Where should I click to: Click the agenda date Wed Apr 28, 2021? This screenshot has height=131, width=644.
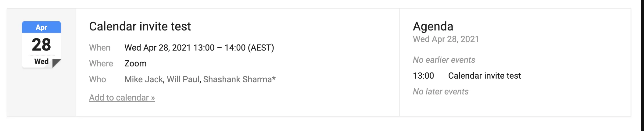point(446,39)
